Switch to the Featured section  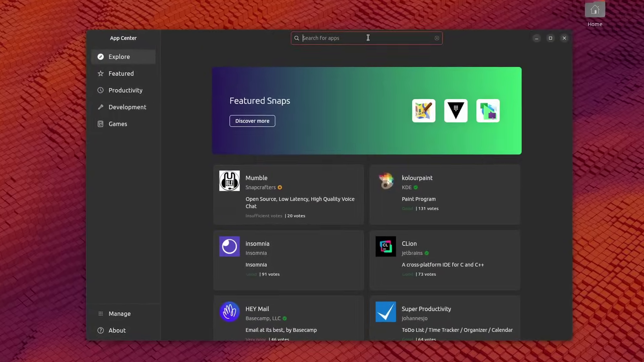121,73
